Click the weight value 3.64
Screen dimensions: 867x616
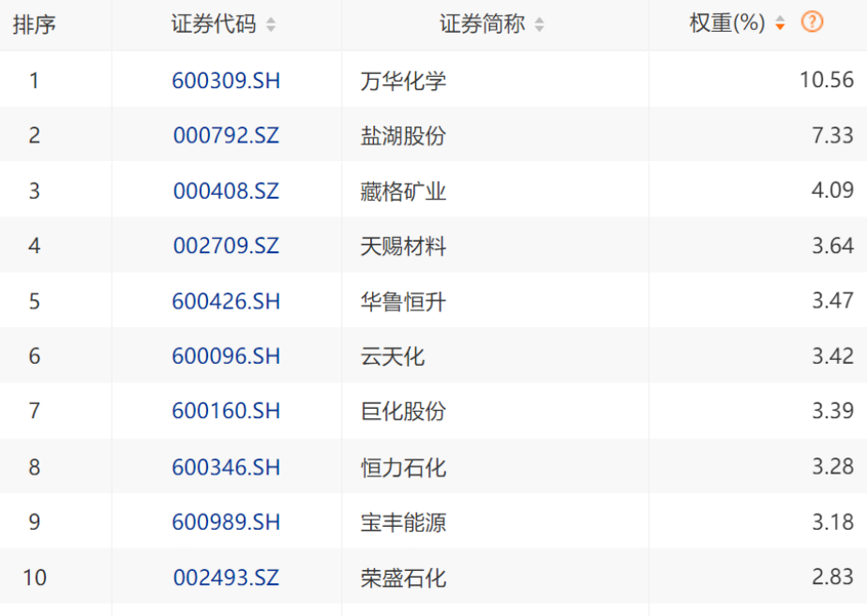(832, 245)
